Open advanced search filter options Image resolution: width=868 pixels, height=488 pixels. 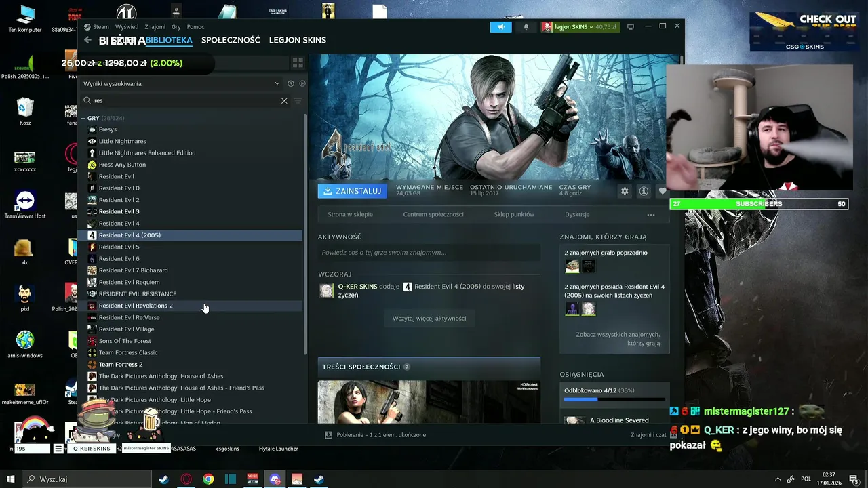(x=298, y=100)
